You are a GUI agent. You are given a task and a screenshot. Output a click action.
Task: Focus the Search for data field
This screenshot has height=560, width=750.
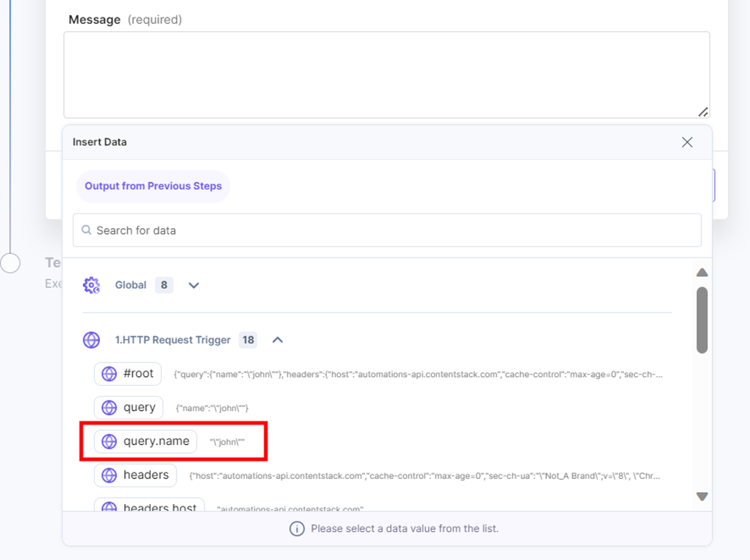pyautogui.click(x=387, y=230)
